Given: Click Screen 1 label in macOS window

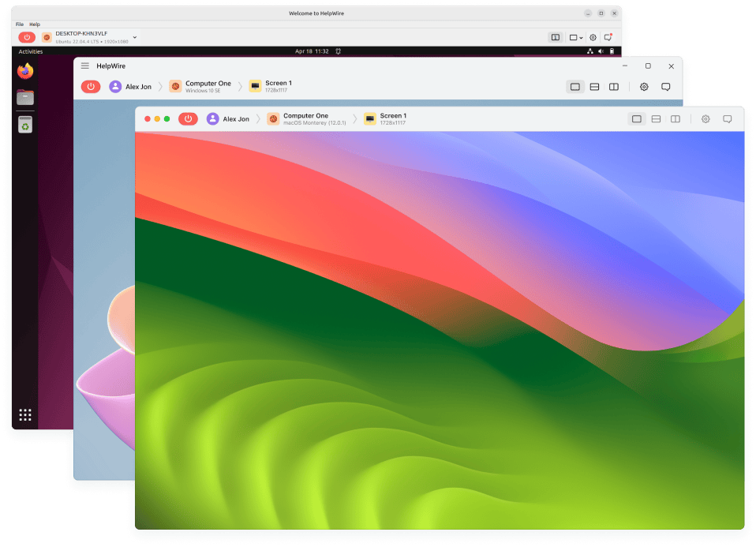Looking at the screenshot, I should click(x=393, y=116).
